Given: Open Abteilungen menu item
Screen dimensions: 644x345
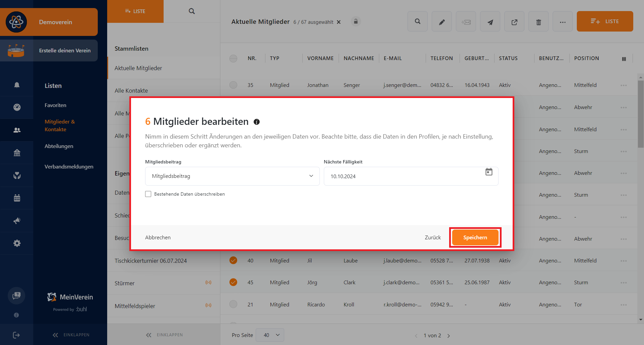Looking at the screenshot, I should click(59, 146).
